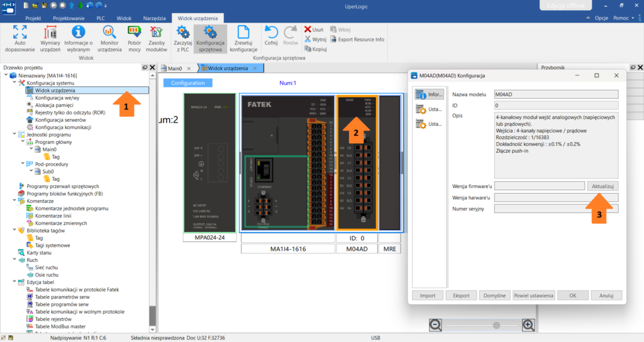Click zoom out magnifier icon
This screenshot has height=342, width=644.
click(x=435, y=325)
